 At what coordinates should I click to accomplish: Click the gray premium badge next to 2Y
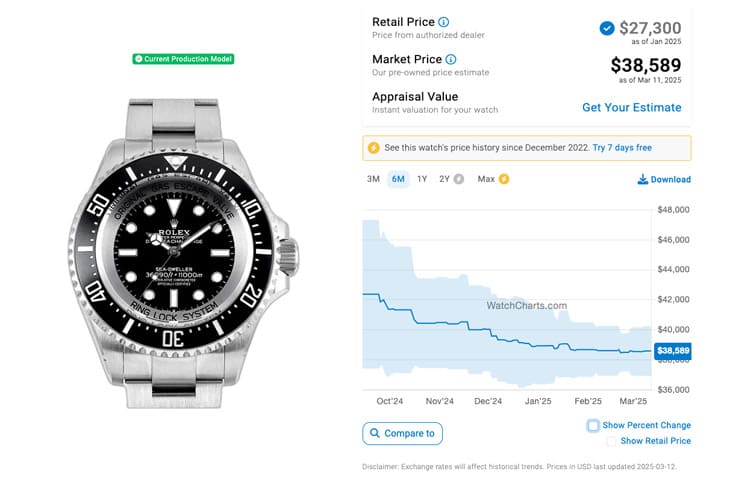point(459,179)
